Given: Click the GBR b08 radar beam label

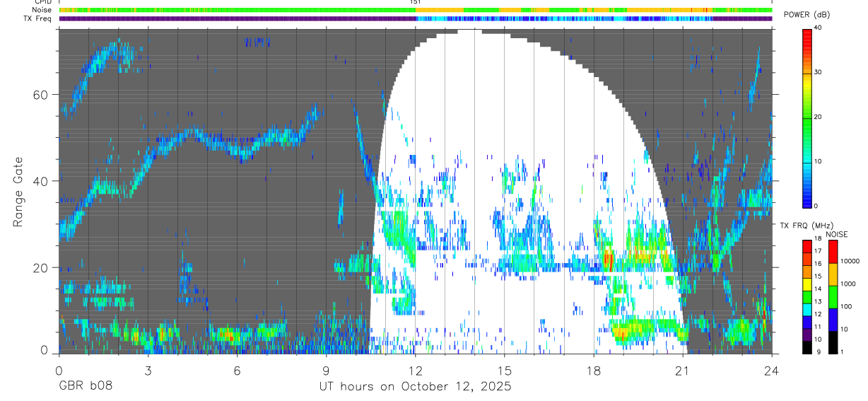Looking at the screenshot, I should click(86, 387).
